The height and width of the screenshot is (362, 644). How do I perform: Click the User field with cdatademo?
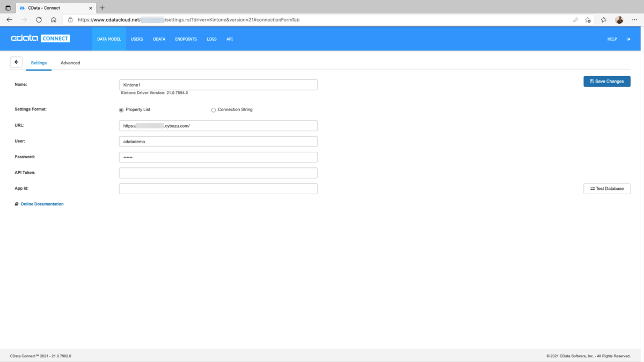pos(218,142)
